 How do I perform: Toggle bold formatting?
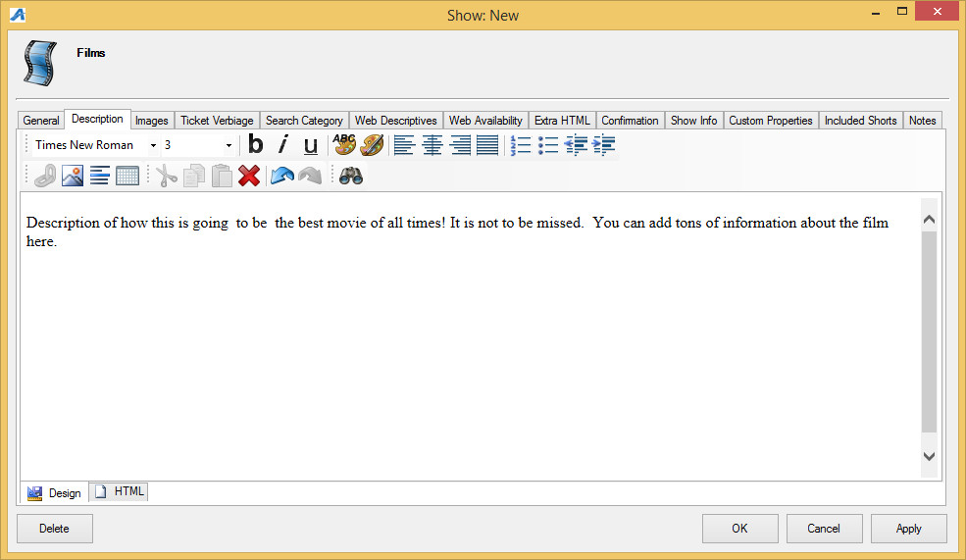(x=255, y=145)
